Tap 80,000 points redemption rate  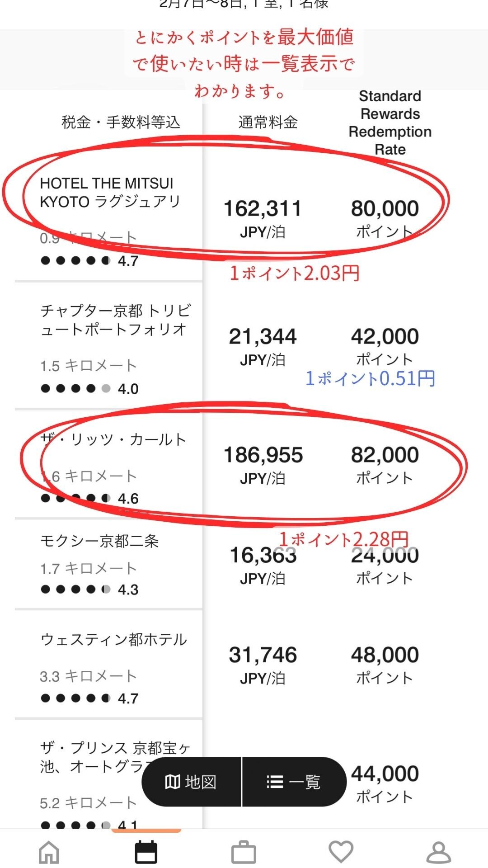point(385,219)
